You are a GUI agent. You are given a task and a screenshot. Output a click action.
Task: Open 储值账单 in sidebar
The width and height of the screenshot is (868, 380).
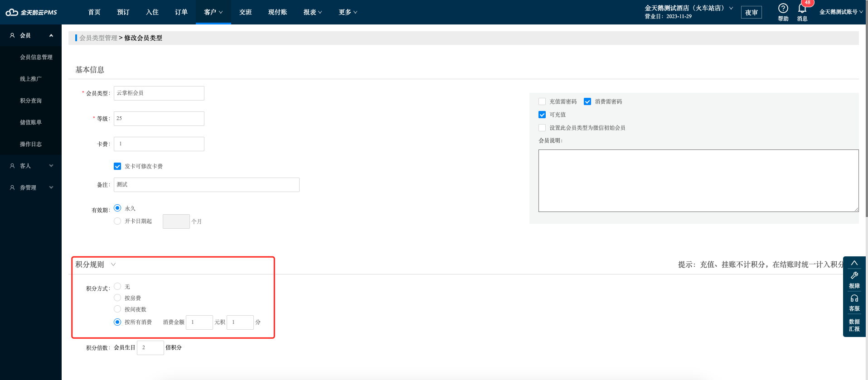pyautogui.click(x=31, y=122)
